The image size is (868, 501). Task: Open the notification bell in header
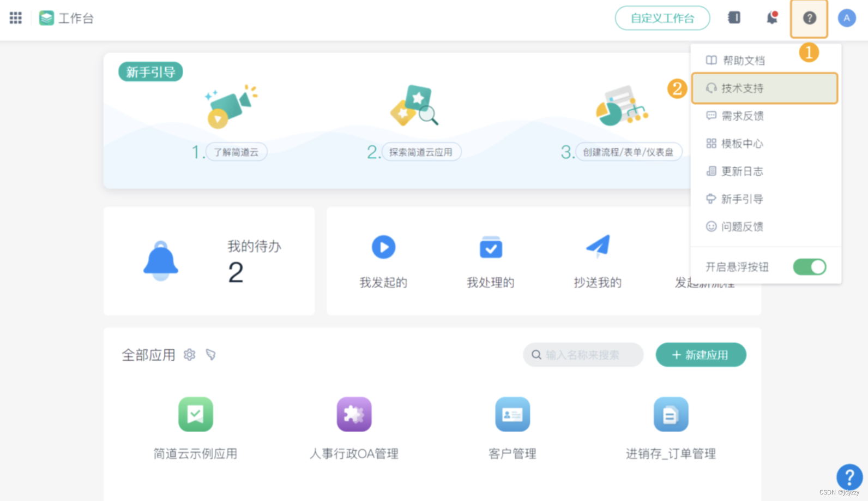772,18
